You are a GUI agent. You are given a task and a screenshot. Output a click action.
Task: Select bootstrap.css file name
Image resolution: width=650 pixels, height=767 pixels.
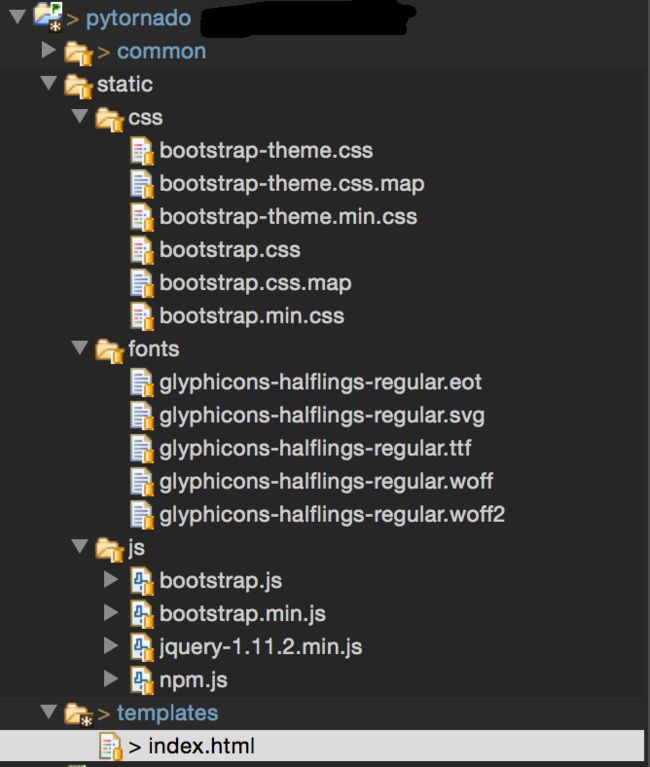(x=230, y=250)
